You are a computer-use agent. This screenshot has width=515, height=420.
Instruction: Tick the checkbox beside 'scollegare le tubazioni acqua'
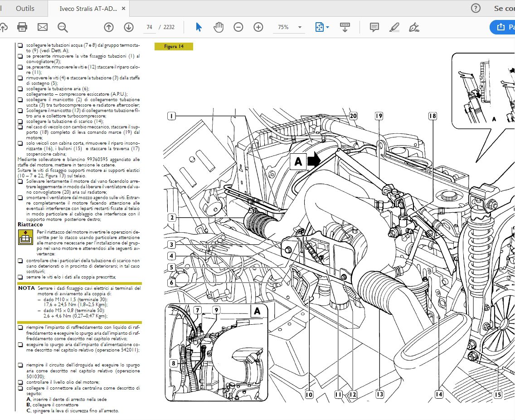20,45
